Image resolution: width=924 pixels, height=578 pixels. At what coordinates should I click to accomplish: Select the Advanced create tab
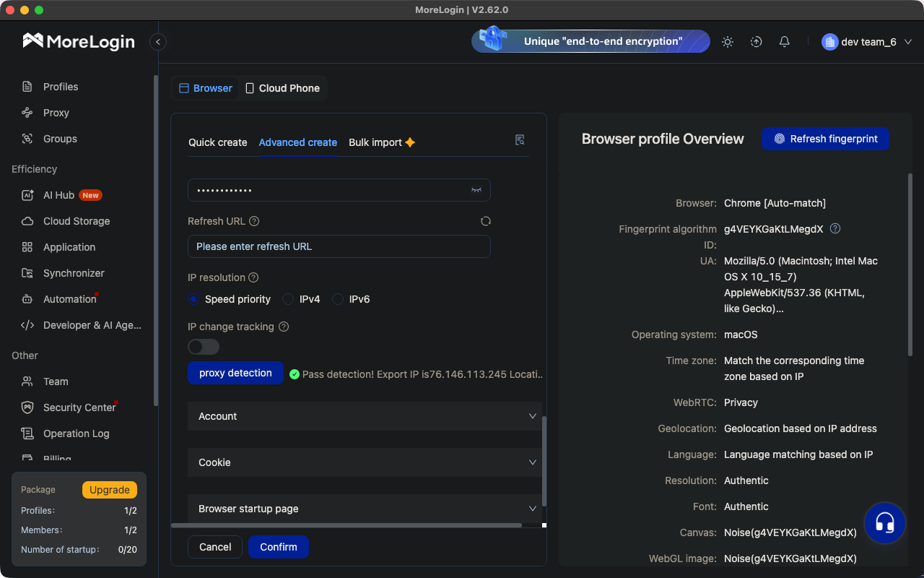pos(298,142)
